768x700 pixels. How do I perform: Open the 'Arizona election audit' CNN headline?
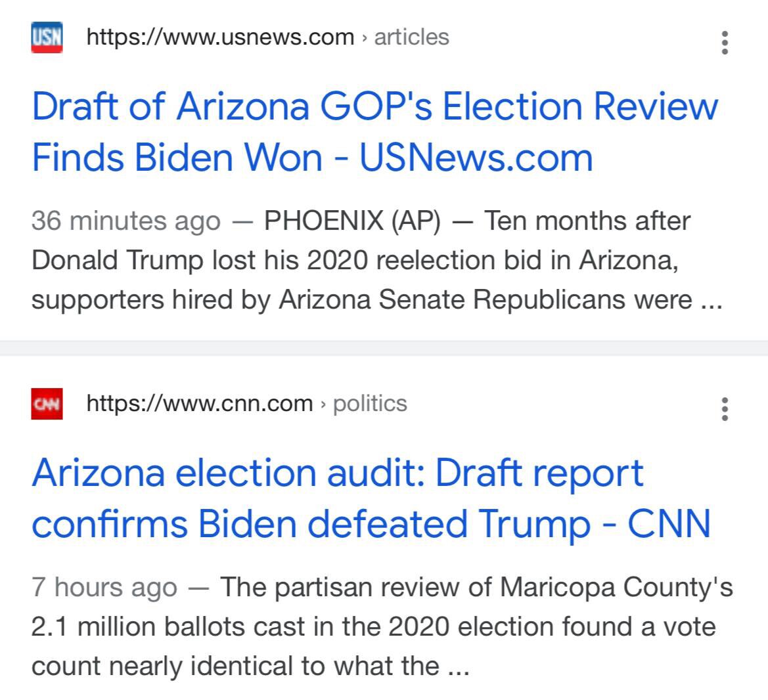pos(371,498)
